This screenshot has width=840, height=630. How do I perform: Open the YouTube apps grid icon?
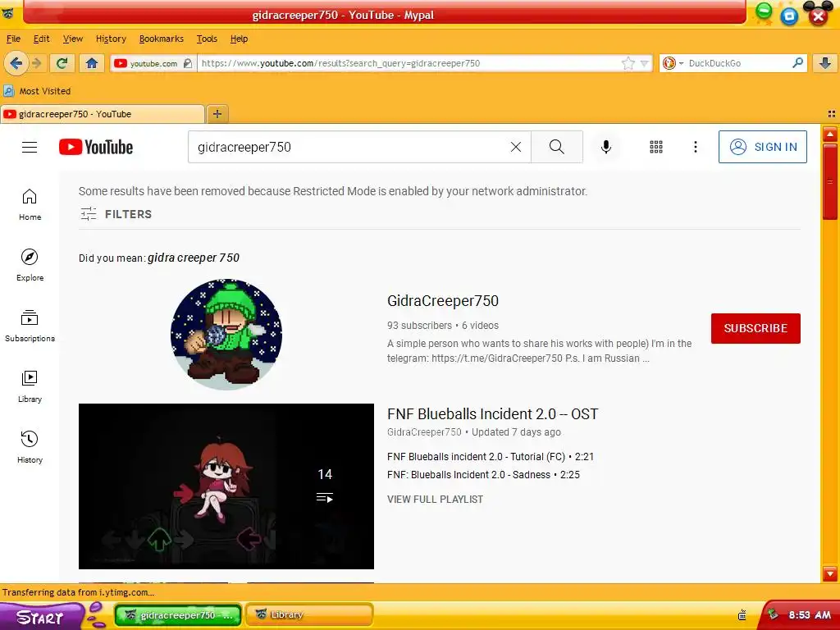point(656,147)
